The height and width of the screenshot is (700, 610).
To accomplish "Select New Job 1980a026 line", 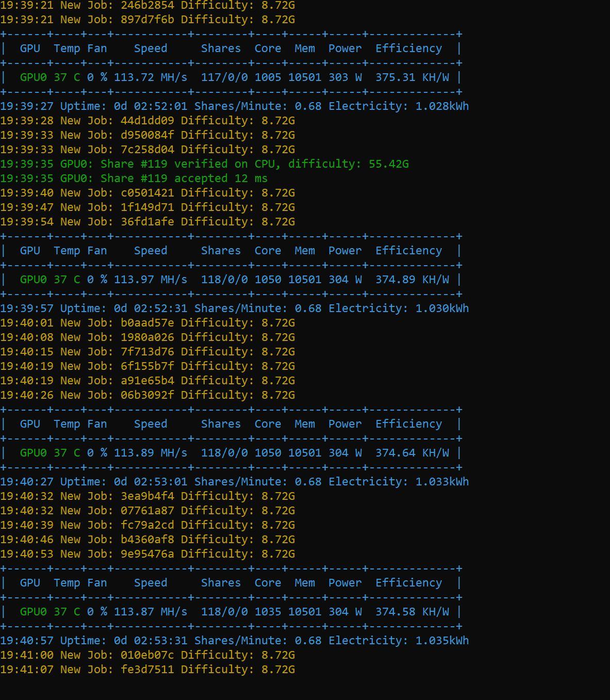I will point(147,337).
